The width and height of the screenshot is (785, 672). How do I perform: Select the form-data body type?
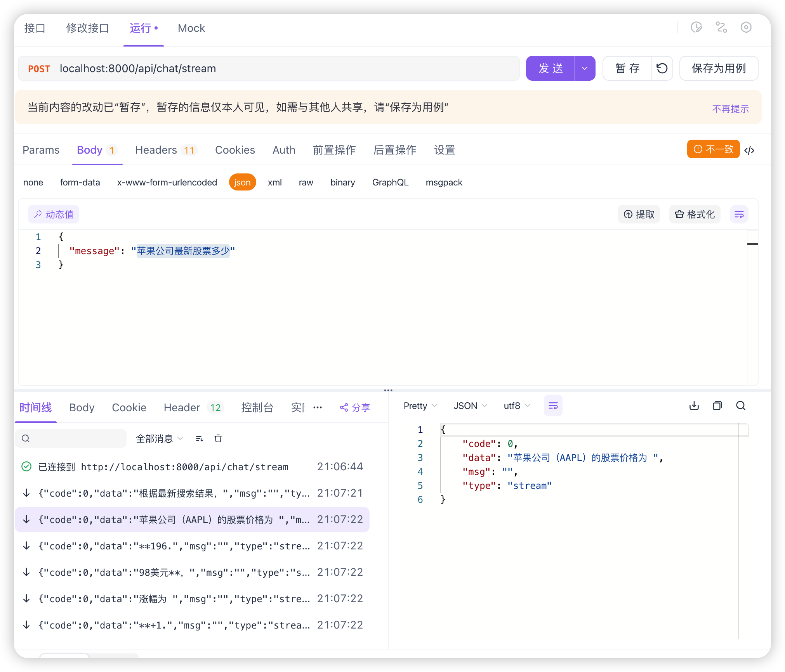coord(80,182)
